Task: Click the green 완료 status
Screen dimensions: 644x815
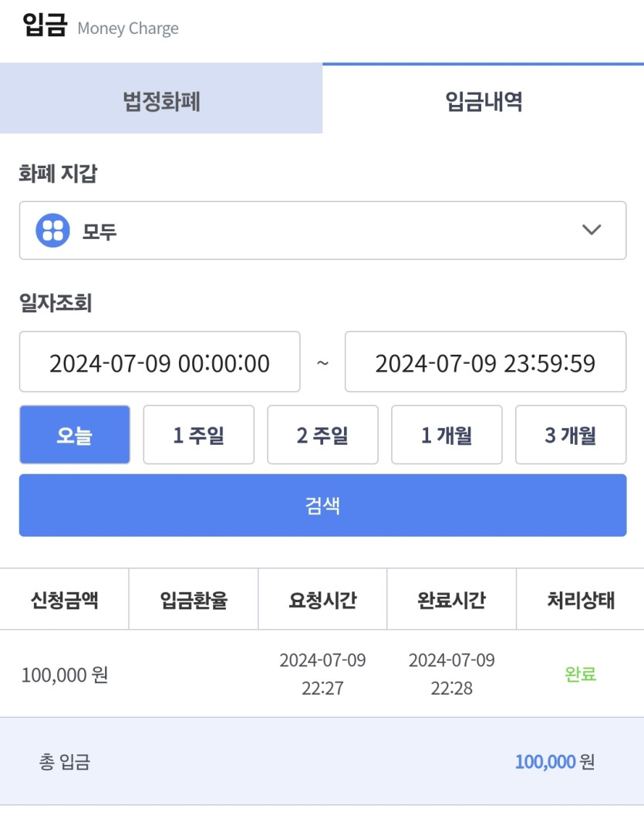Action: (x=580, y=674)
